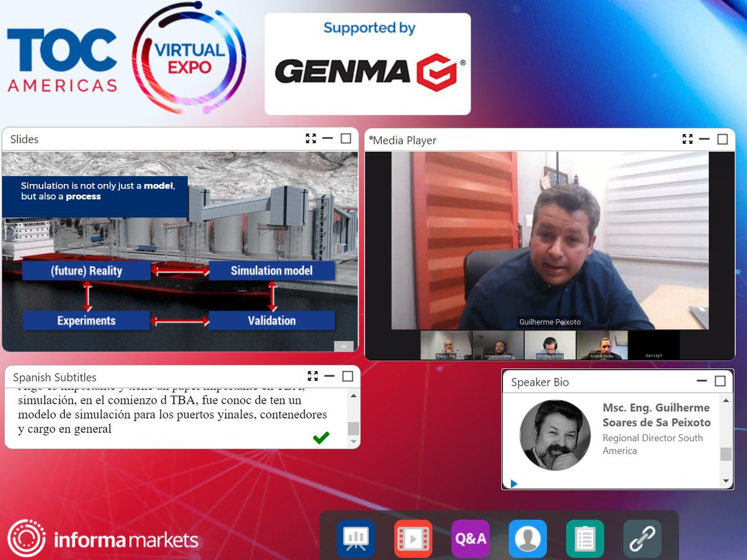Image resolution: width=747 pixels, height=560 pixels.
Task: Minimize the Spanish Subtitles panel
Action: pos(329,376)
